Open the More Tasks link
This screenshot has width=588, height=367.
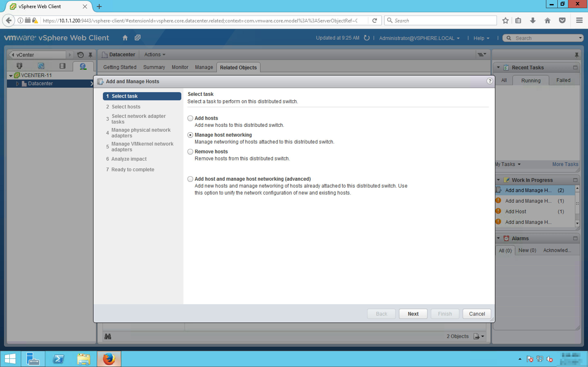pyautogui.click(x=565, y=164)
